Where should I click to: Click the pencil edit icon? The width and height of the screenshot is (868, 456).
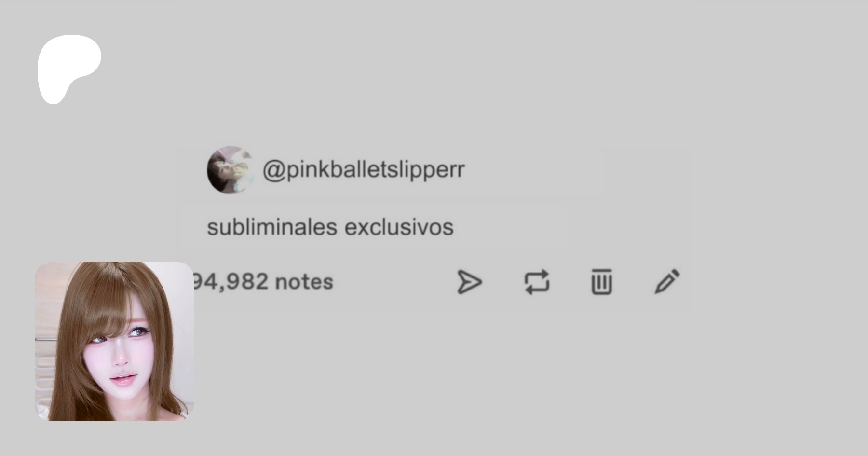(x=667, y=281)
